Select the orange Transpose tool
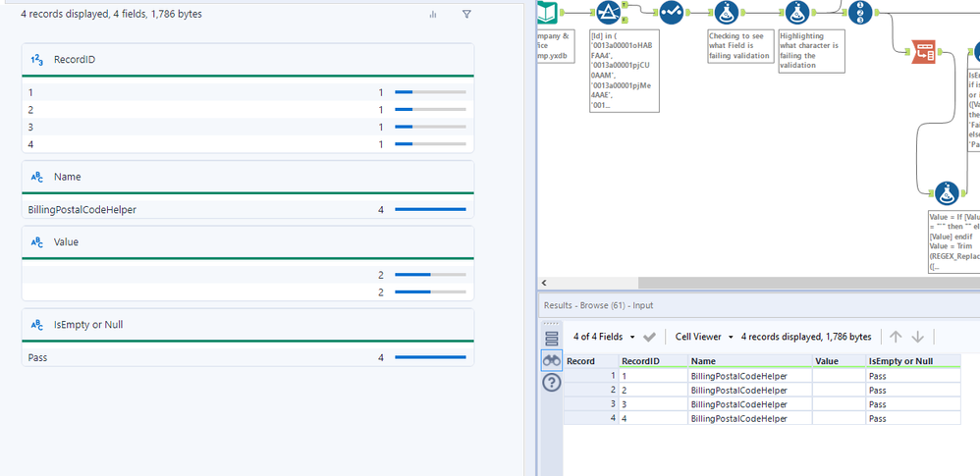980x476 pixels. pyautogui.click(x=925, y=53)
